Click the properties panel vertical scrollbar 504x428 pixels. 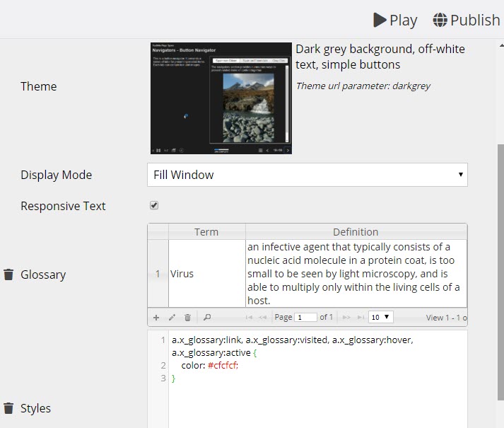500,272
